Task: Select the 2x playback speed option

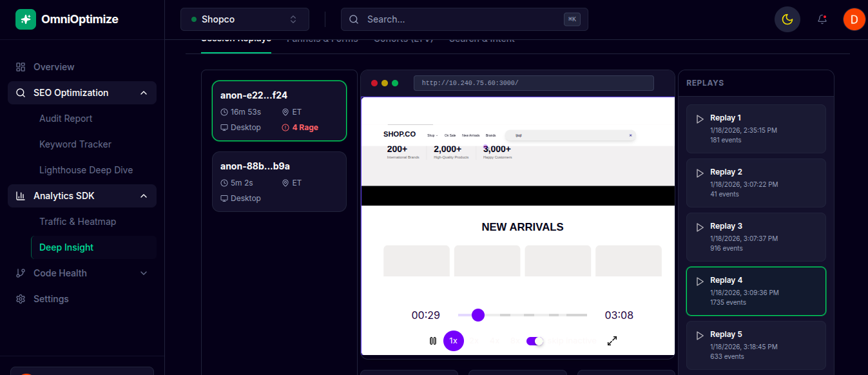Action: coord(474,341)
